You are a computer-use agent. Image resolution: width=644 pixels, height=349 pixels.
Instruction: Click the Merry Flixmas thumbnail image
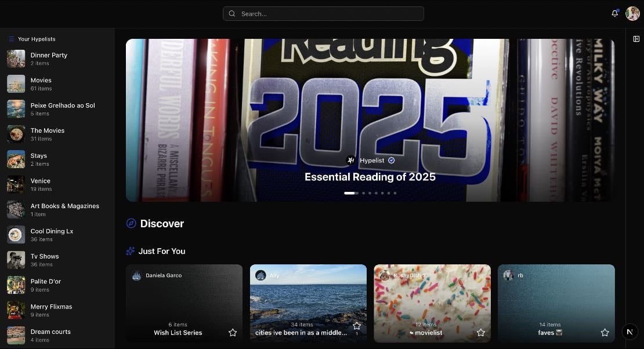(16, 310)
